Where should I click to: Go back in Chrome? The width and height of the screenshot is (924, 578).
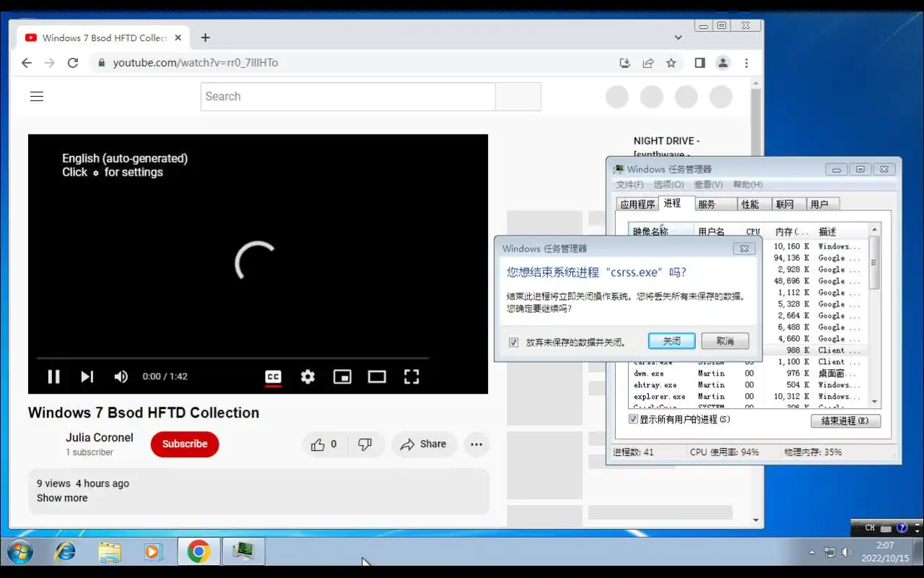coord(27,63)
